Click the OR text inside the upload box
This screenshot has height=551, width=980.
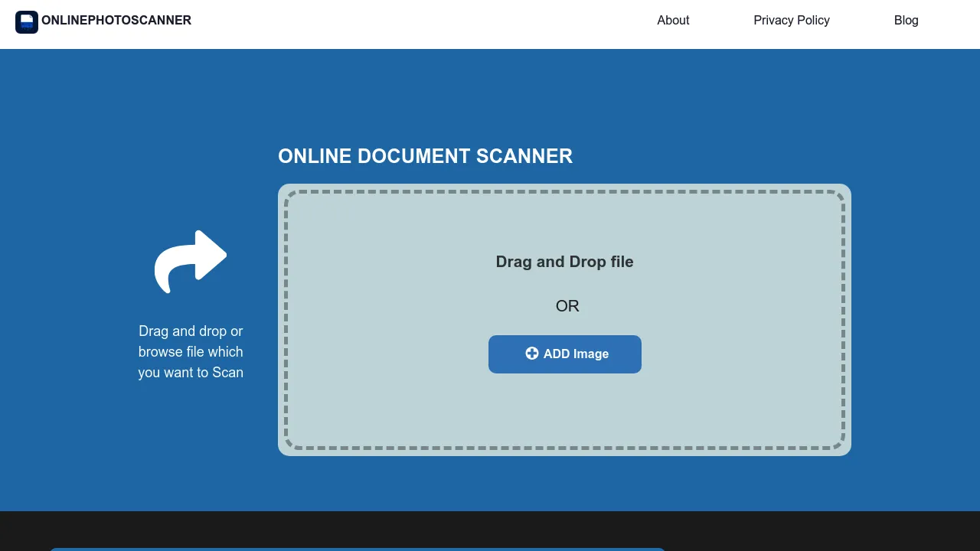[x=567, y=305]
